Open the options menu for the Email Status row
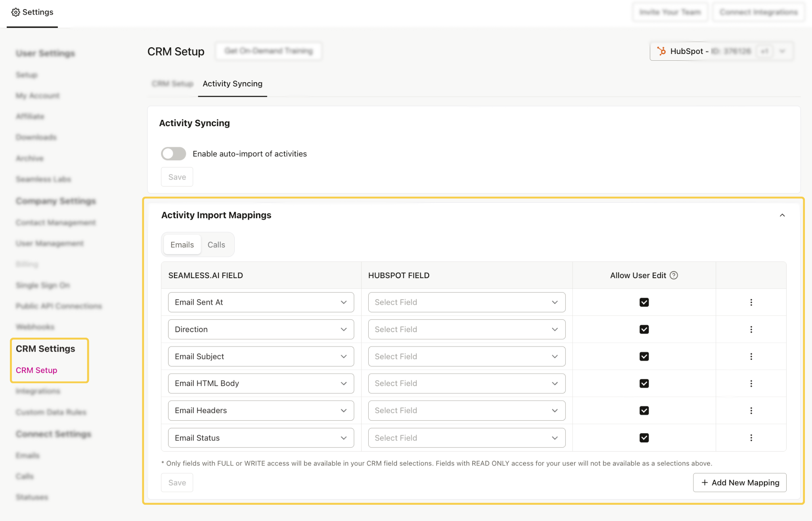This screenshot has width=812, height=521. tap(751, 438)
